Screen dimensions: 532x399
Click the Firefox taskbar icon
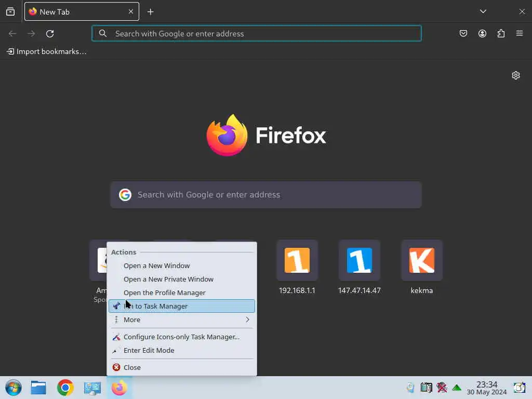tap(119, 388)
